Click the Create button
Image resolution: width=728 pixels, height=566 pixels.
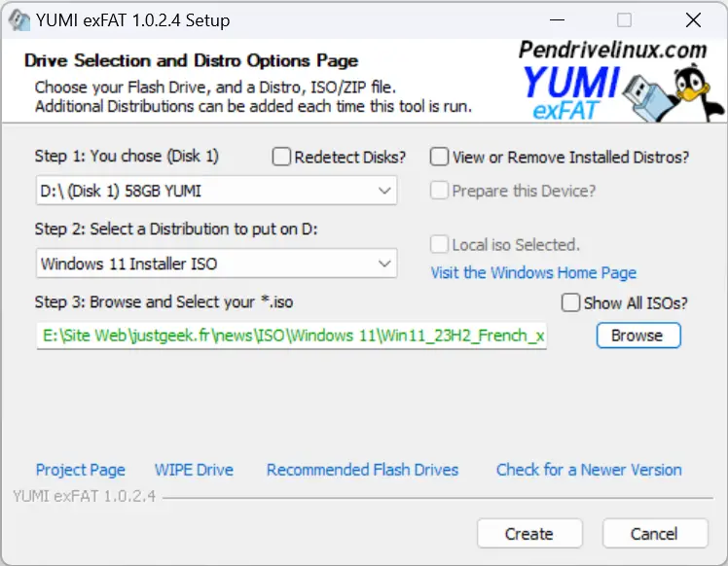click(x=529, y=534)
